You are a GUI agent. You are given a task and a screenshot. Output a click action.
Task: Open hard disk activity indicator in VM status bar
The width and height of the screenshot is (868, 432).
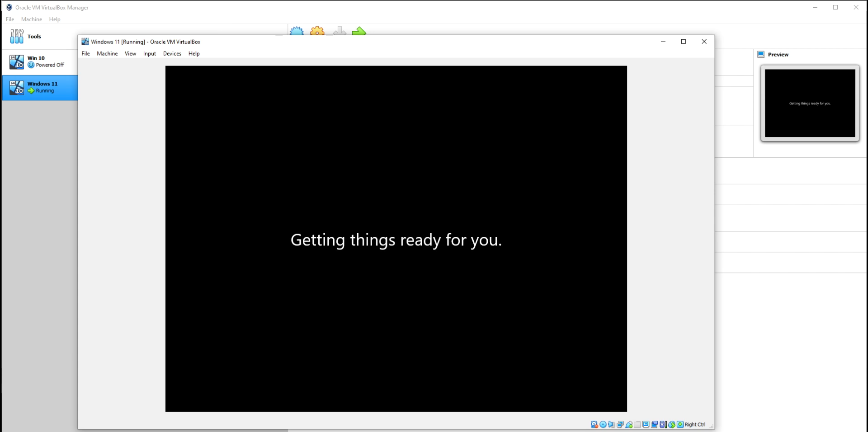pos(594,424)
